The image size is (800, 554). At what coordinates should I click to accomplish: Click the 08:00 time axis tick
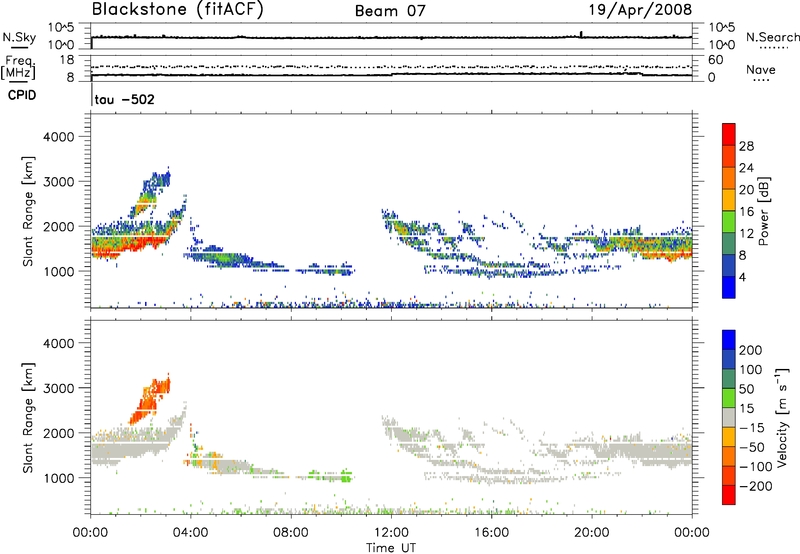click(291, 533)
